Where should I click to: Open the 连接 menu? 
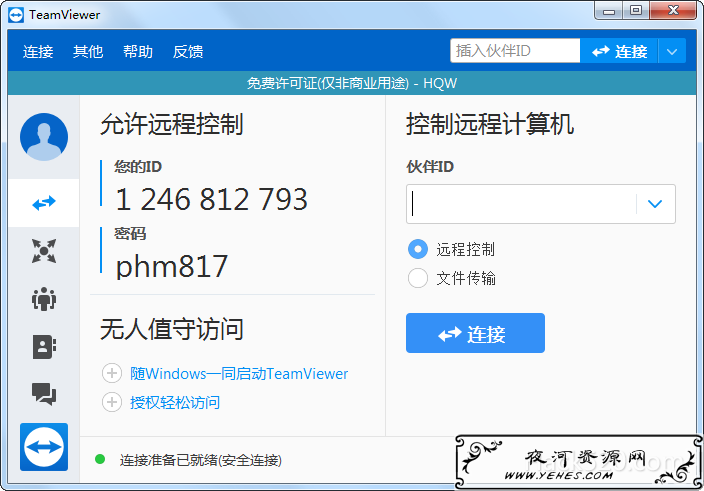[x=38, y=52]
